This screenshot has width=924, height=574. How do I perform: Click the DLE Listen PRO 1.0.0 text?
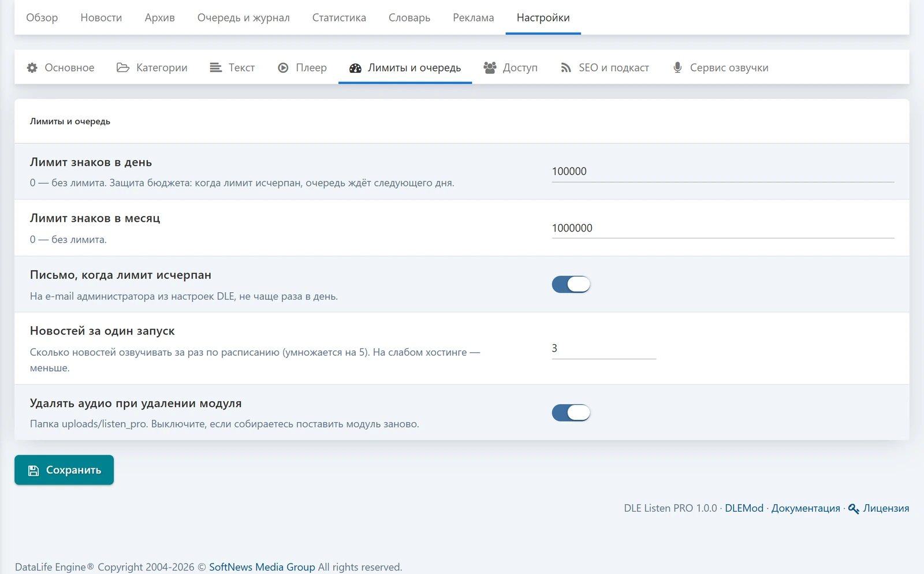670,508
